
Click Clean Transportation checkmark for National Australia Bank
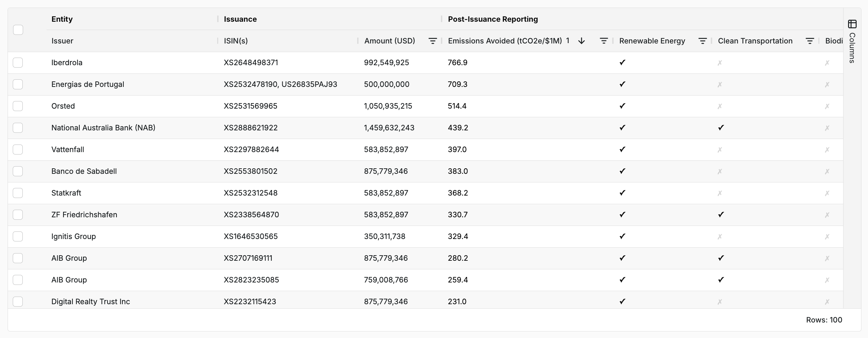tap(721, 128)
